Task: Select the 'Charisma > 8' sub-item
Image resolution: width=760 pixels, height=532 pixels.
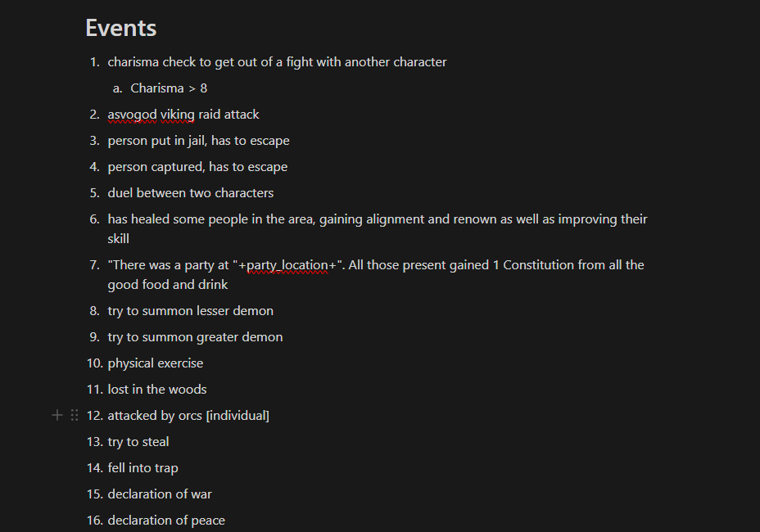Action: pyautogui.click(x=169, y=88)
